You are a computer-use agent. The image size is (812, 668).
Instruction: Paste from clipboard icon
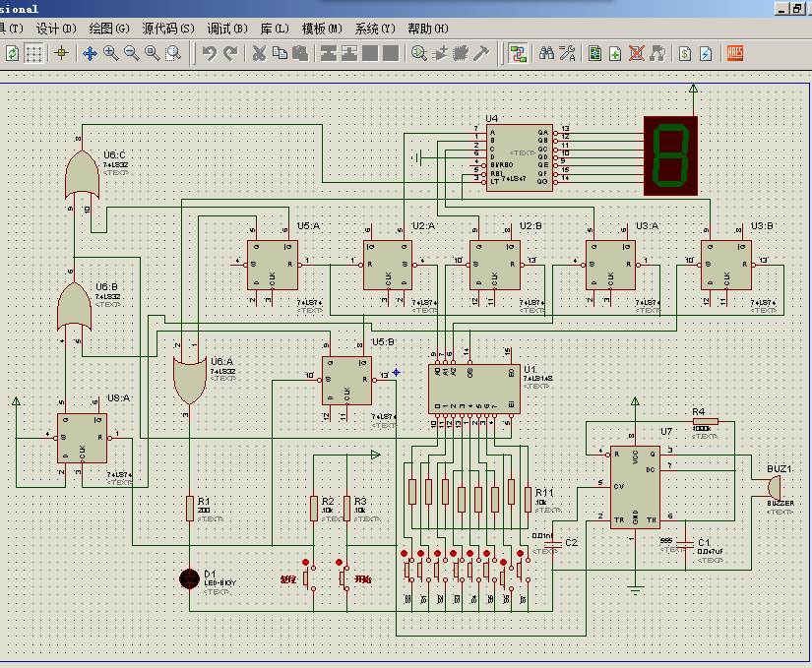[300, 53]
